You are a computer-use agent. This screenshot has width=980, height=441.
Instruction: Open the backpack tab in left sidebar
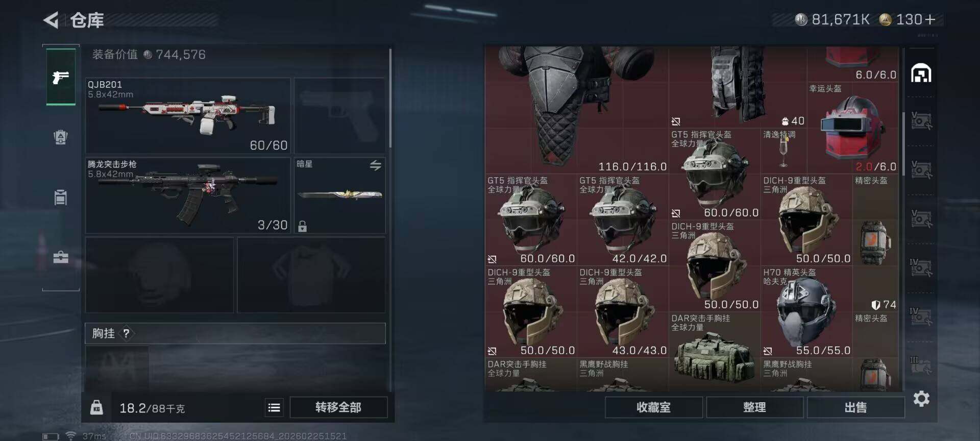61,197
